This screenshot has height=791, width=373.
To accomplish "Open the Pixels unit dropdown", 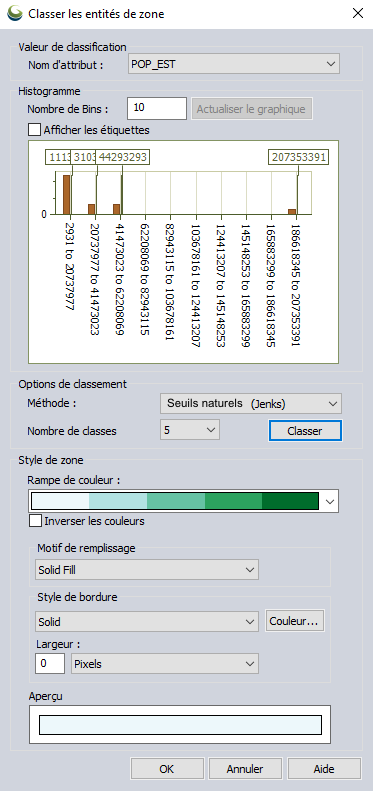I will point(165,664).
